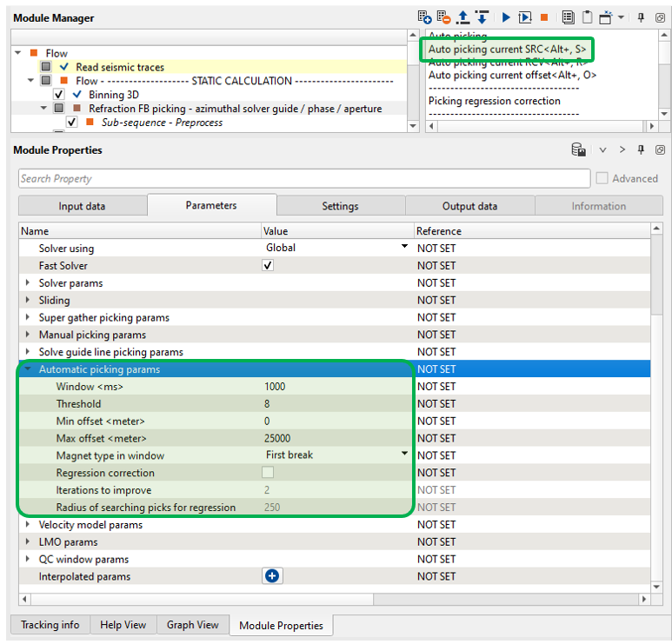672x644 pixels.
Task: Open the Graph View tab
Action: pyautogui.click(x=193, y=625)
